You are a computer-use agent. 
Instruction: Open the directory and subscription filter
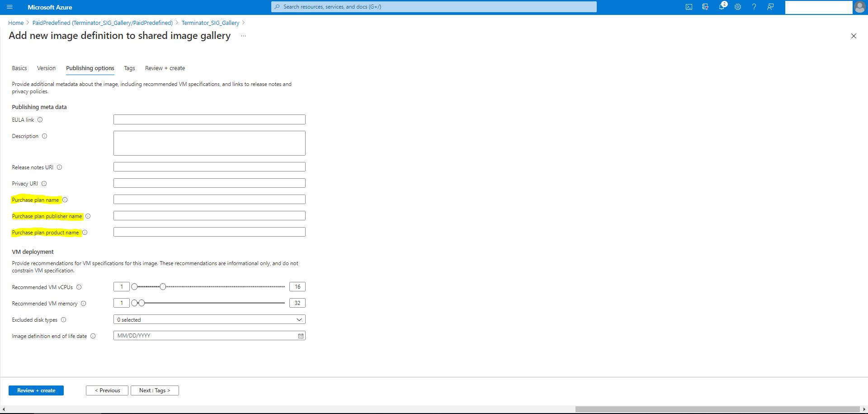705,7
